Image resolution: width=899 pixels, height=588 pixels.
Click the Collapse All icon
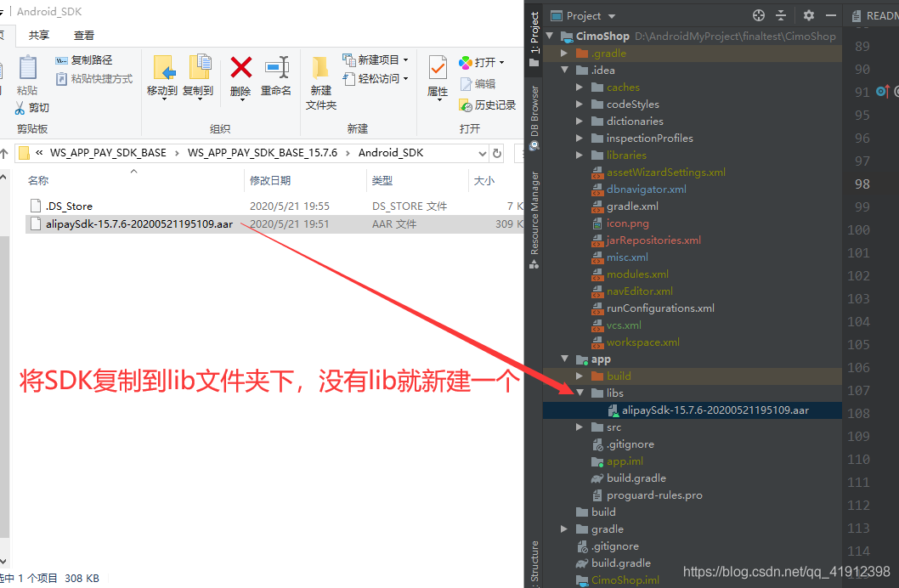(781, 15)
